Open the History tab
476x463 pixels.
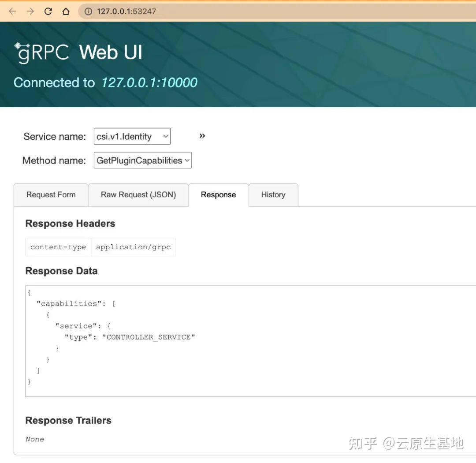(x=273, y=195)
